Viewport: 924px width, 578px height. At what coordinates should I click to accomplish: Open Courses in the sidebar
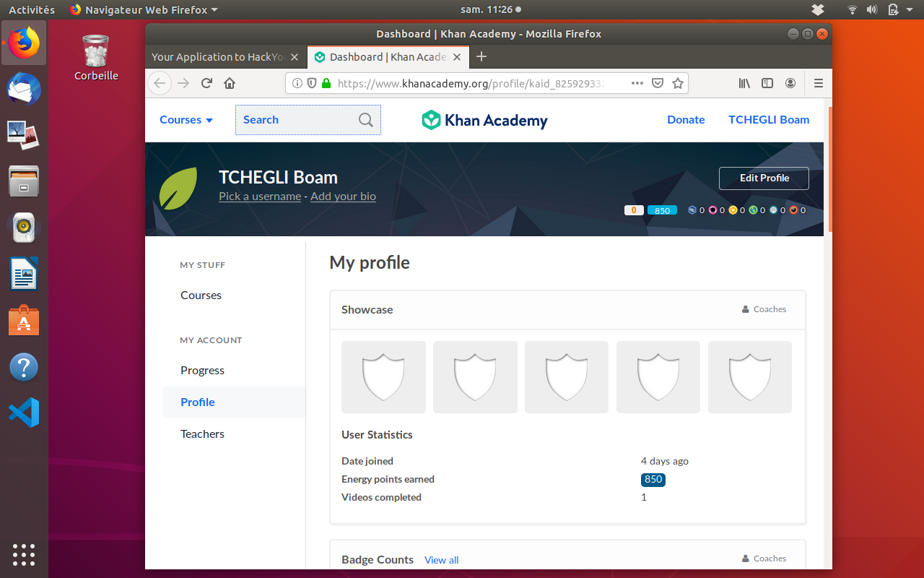[x=201, y=296]
